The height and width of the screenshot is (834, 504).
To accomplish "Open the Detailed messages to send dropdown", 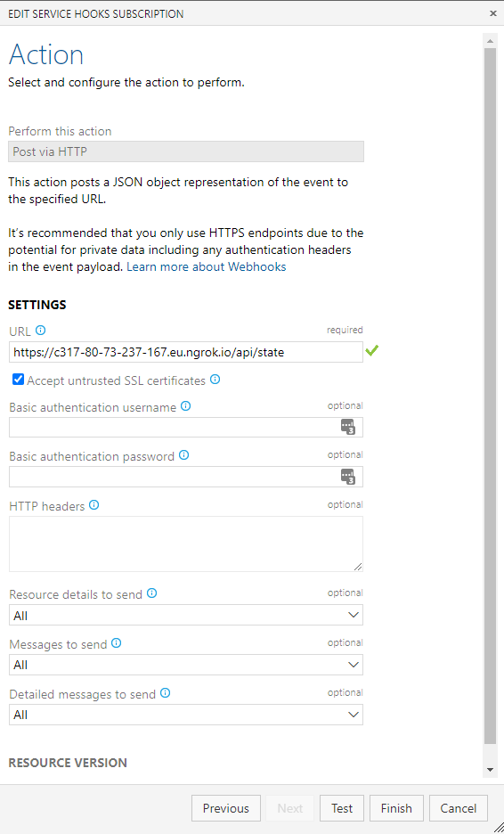I will point(186,715).
